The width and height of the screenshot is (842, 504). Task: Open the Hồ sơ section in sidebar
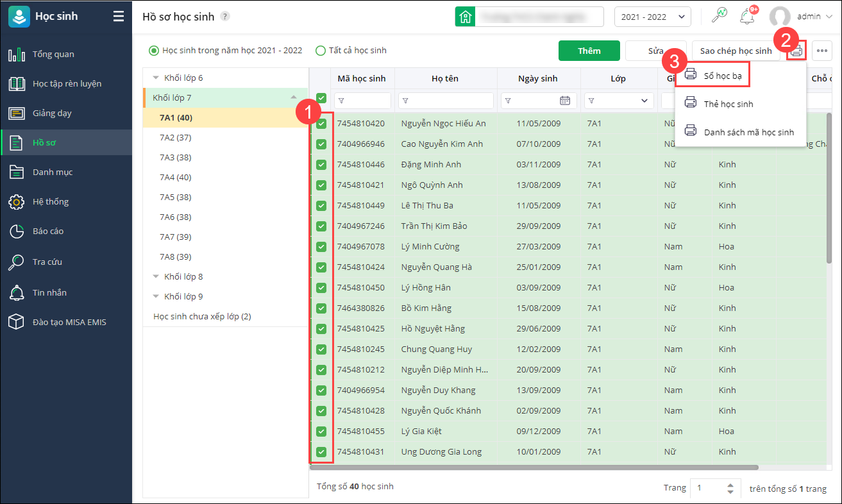click(x=66, y=142)
